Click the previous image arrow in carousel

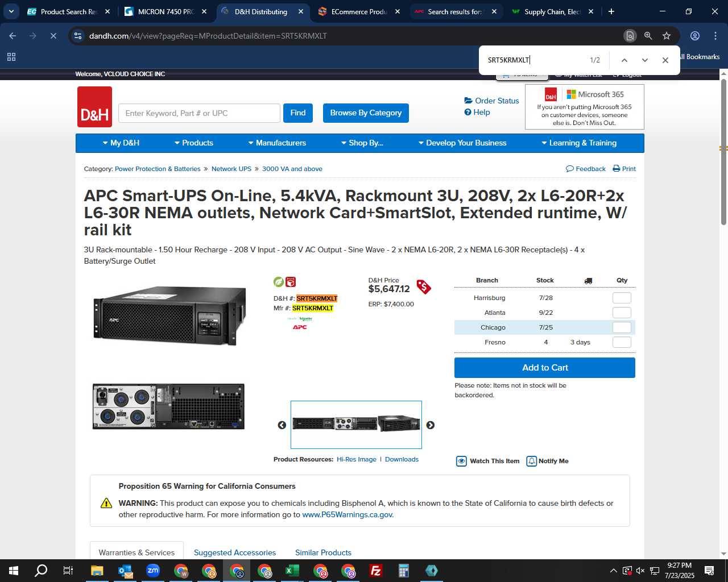pos(282,425)
